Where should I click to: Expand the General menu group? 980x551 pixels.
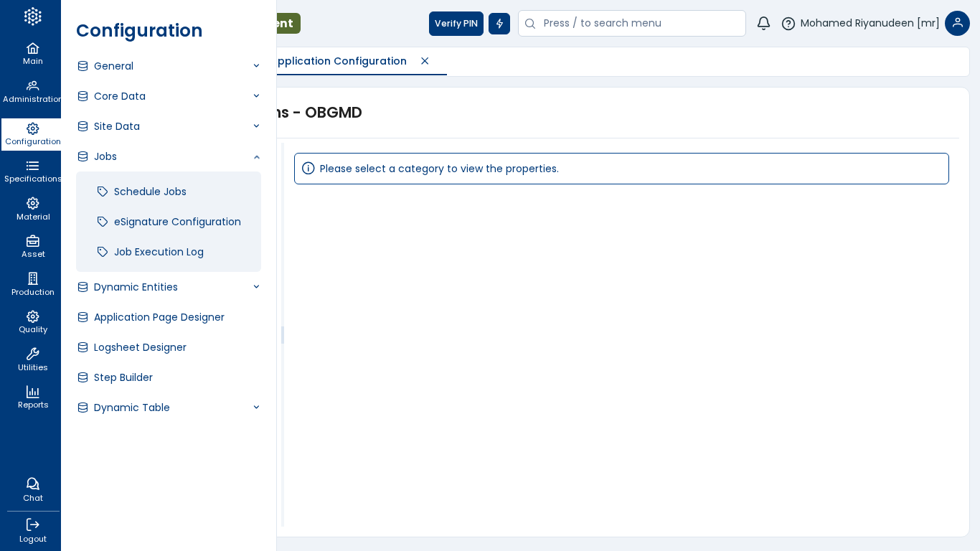coord(169,66)
